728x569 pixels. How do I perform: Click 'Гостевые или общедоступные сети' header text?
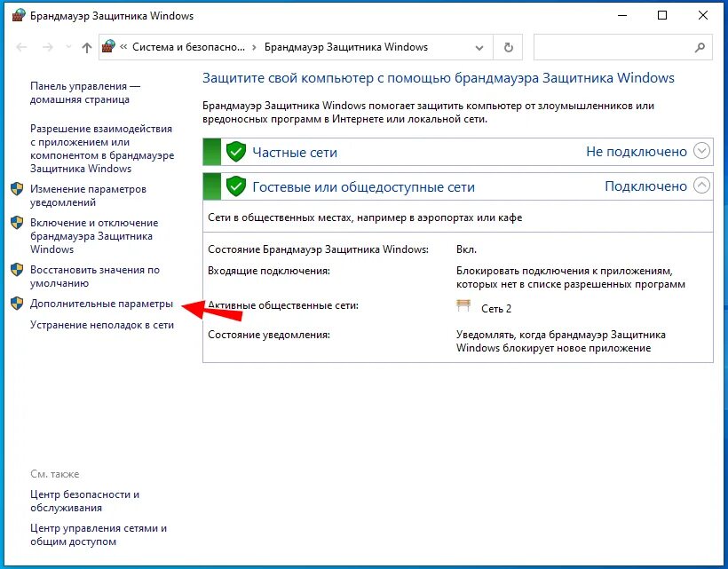click(x=363, y=186)
